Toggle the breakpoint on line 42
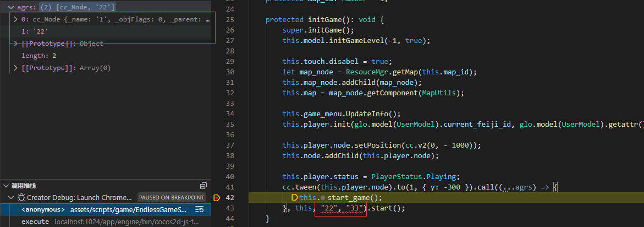644x227 pixels. [217, 198]
